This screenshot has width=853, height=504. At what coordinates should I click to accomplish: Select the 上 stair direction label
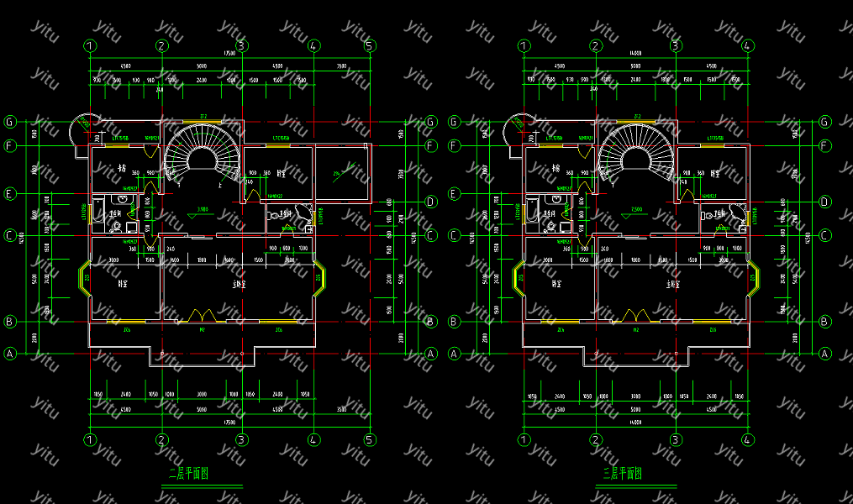coord(220,186)
